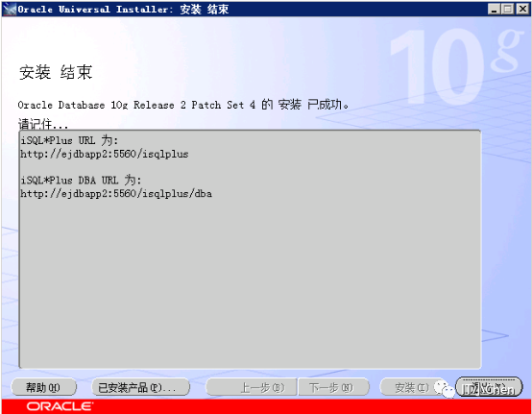Click the 'iSQL*Plus DBA URL 为:' label
This screenshot has height=414, width=532.
pyautogui.click(x=81, y=180)
